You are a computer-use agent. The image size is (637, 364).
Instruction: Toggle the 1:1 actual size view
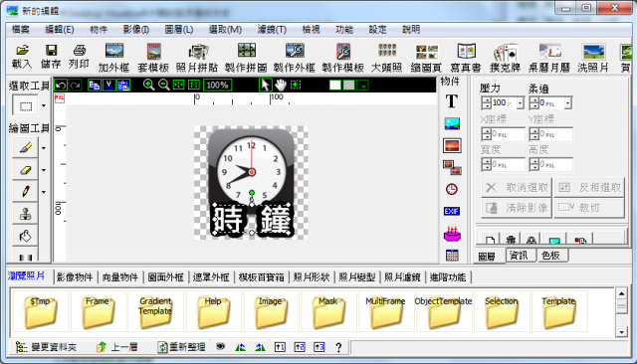(x=194, y=85)
